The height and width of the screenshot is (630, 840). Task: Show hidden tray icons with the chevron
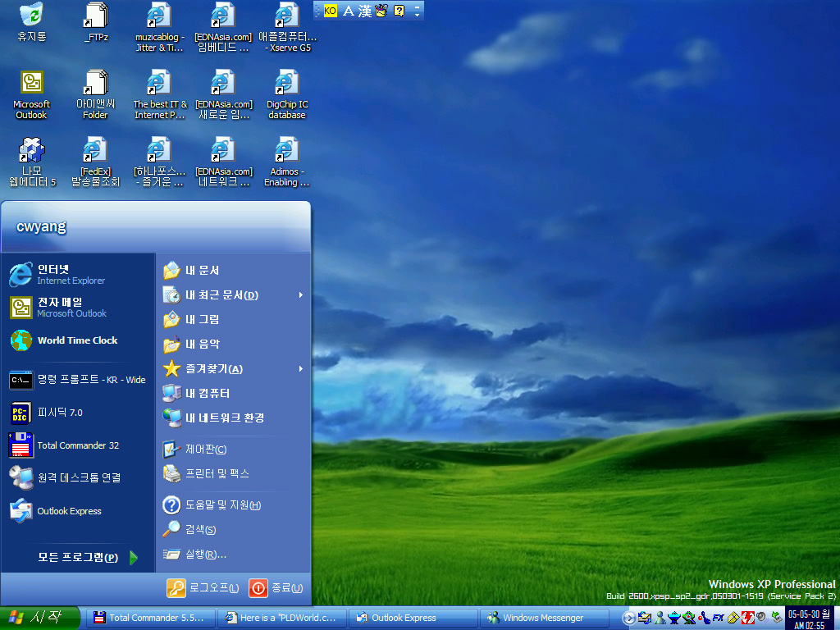coord(629,618)
